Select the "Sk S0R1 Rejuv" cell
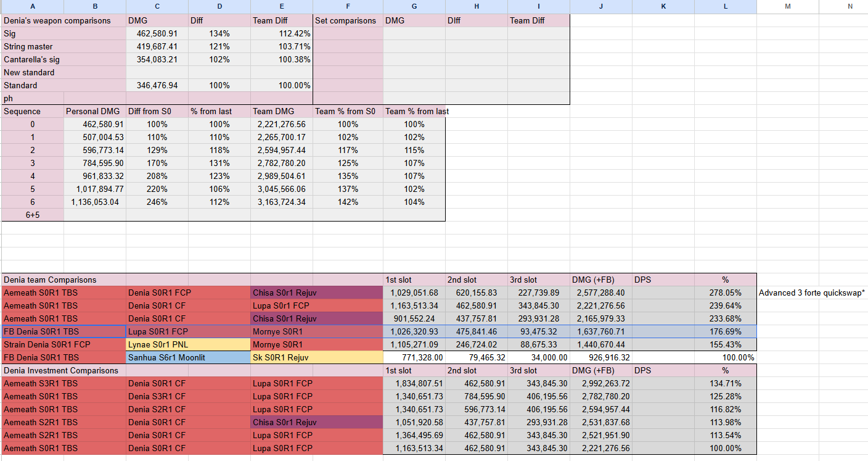The image size is (868, 461). tap(317, 357)
